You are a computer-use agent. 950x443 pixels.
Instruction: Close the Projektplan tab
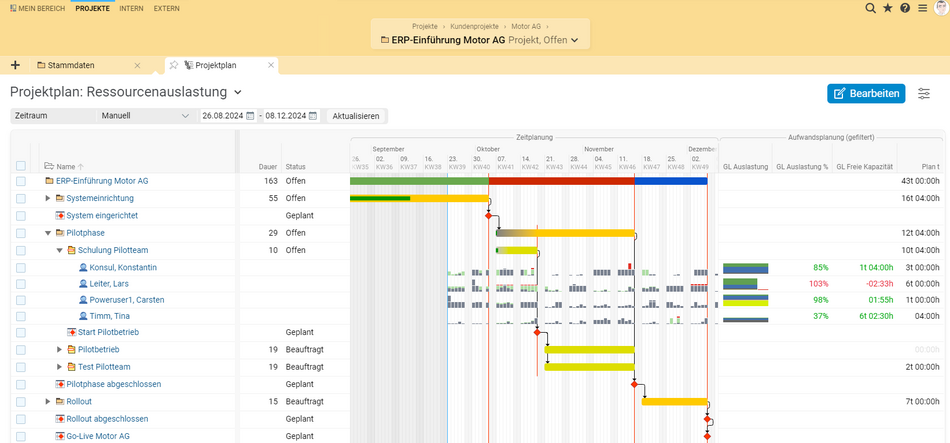[x=271, y=65]
